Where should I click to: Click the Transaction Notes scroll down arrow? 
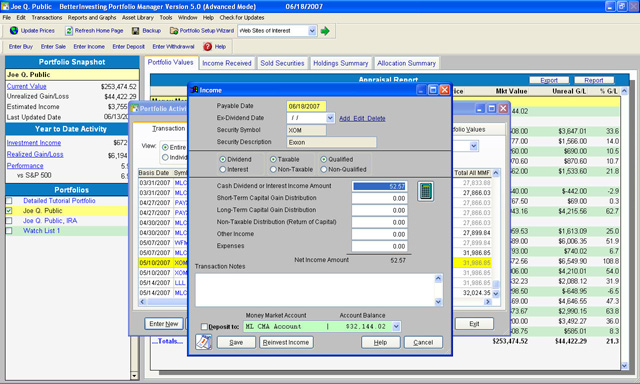[438, 302]
